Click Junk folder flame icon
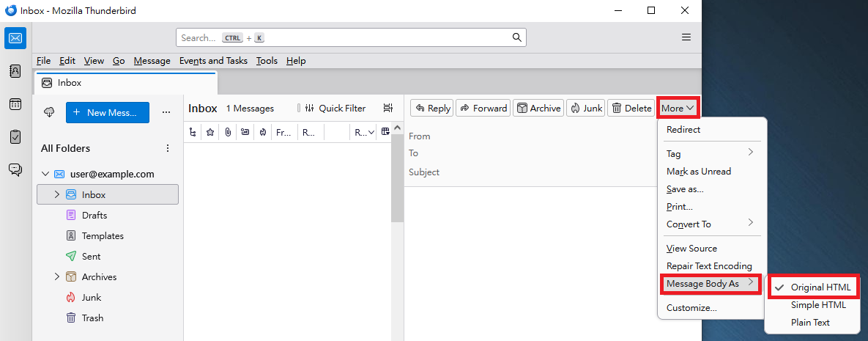 pyautogui.click(x=71, y=297)
